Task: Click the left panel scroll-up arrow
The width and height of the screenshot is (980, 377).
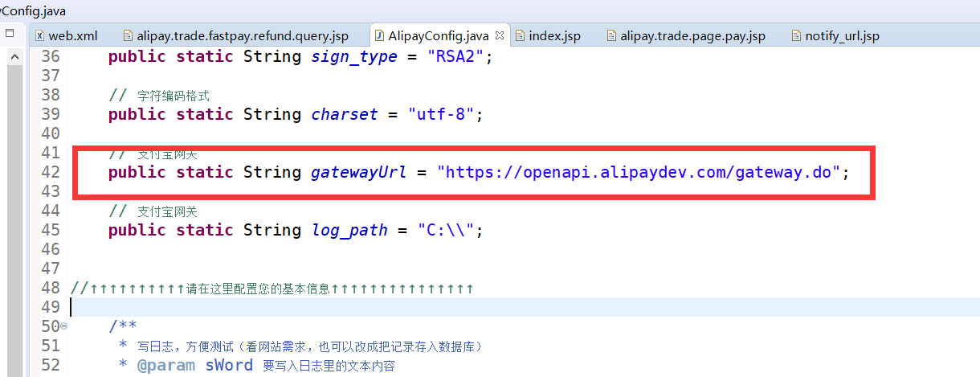Action: 14,57
